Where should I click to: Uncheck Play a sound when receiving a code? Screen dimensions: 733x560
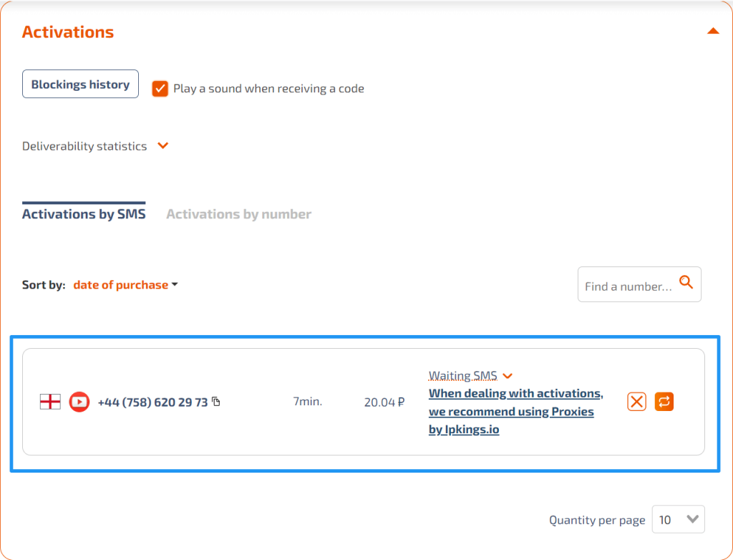point(160,88)
